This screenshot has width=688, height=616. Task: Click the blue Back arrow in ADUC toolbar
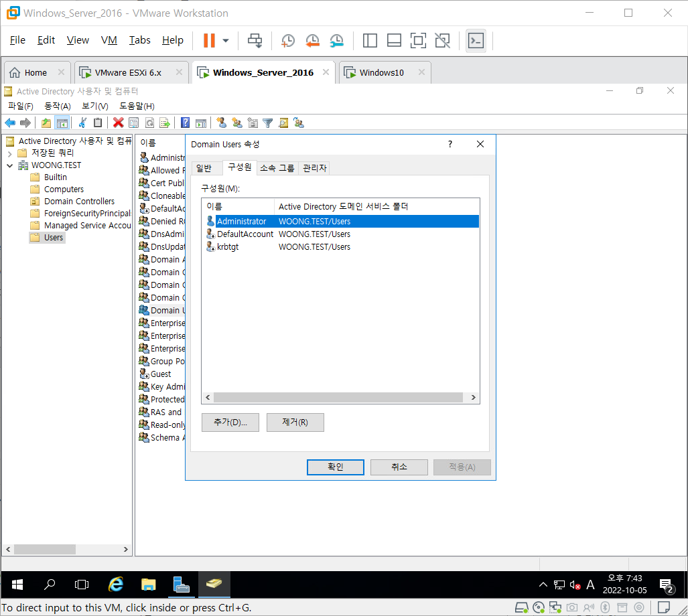point(10,123)
